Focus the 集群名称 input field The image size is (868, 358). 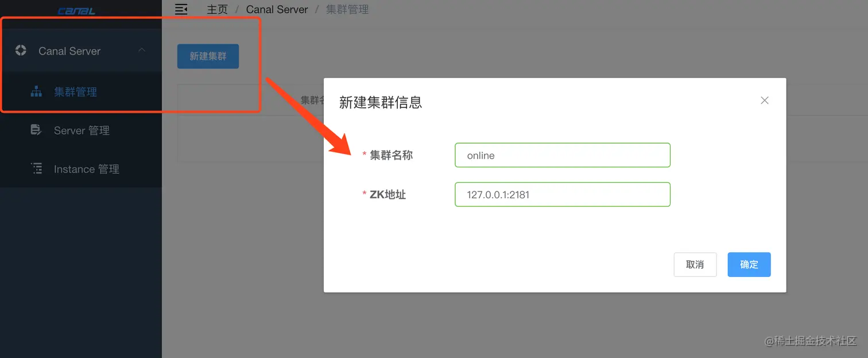[x=563, y=155]
